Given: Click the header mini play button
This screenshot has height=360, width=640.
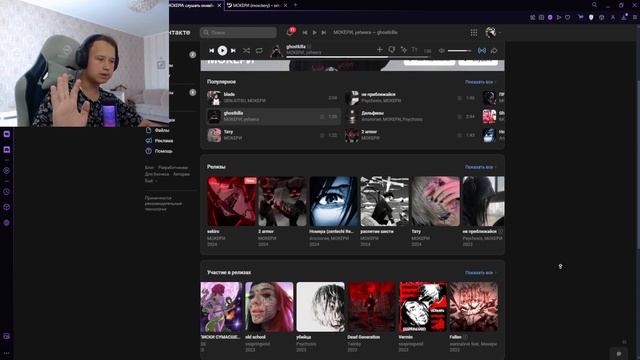Looking at the screenshot, I should click(x=315, y=32).
